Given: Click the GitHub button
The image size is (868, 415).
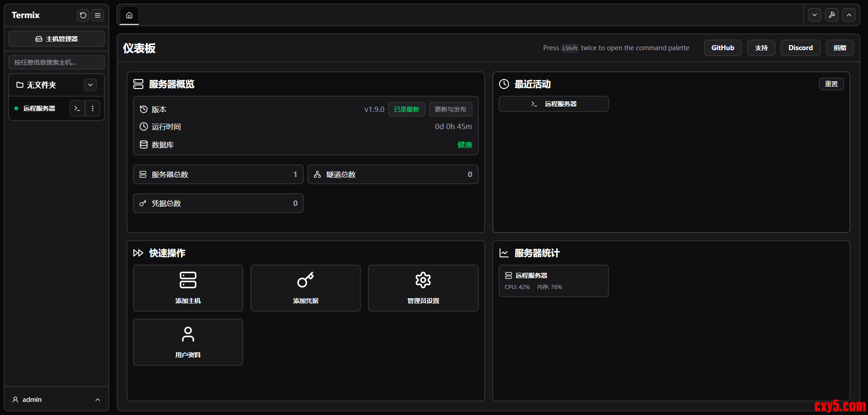Looking at the screenshot, I should pos(722,48).
